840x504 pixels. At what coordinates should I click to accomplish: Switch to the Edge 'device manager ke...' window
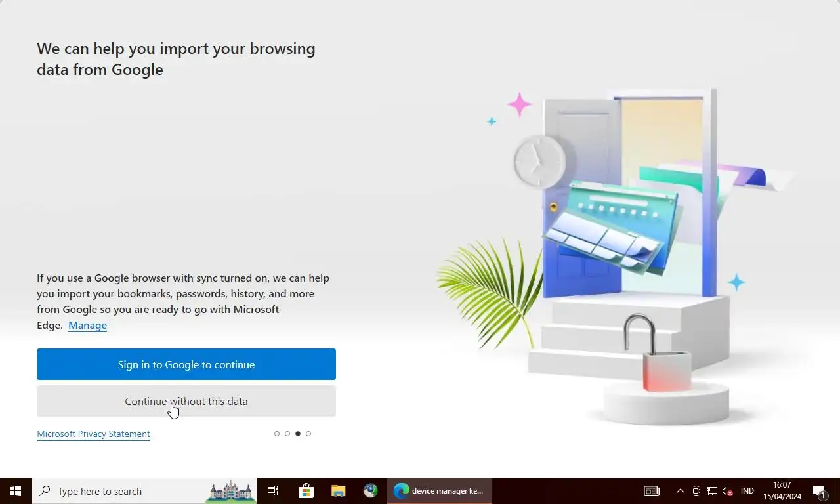[x=439, y=491]
